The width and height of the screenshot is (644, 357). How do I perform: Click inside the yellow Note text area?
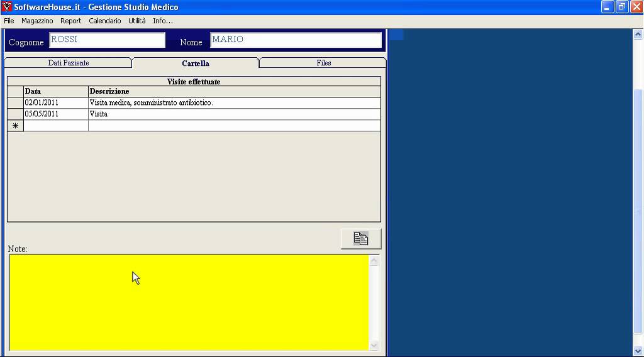tap(189, 303)
